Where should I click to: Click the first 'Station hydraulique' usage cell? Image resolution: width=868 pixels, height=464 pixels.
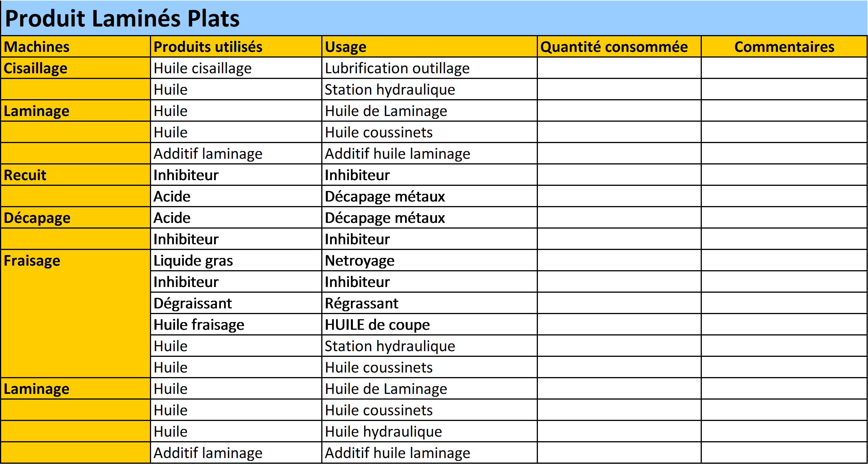(389, 89)
